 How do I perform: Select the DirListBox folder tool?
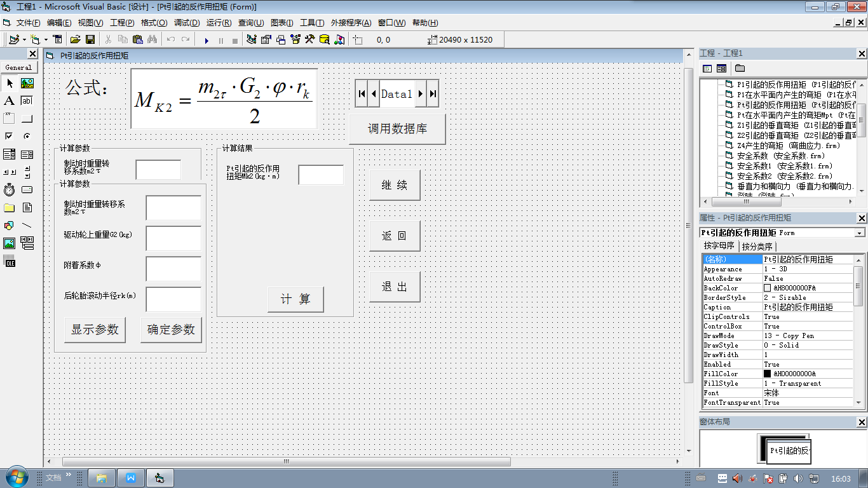[x=10, y=208]
